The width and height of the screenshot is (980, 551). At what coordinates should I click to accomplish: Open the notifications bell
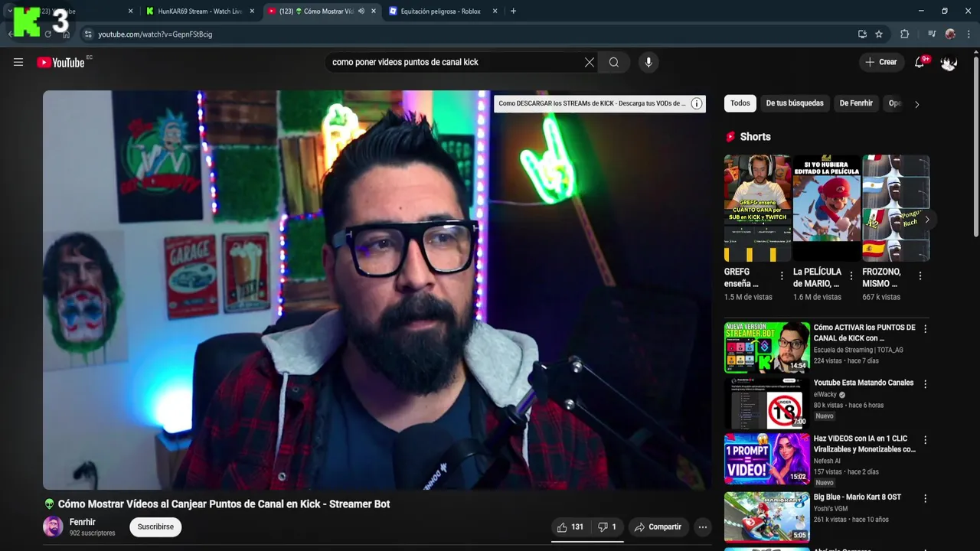click(920, 62)
